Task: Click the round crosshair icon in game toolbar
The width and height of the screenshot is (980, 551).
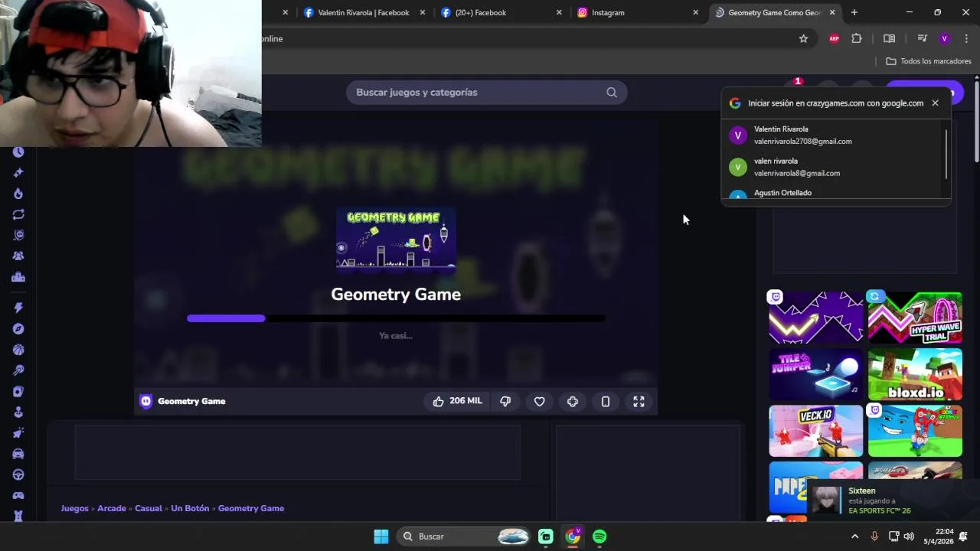Action: tap(573, 401)
